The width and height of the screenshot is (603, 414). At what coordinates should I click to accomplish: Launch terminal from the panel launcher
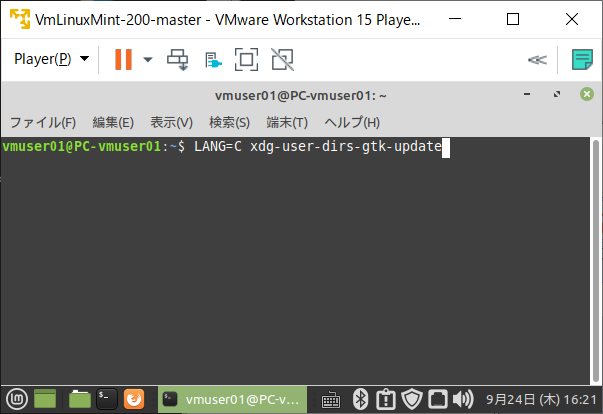pyautogui.click(x=107, y=399)
